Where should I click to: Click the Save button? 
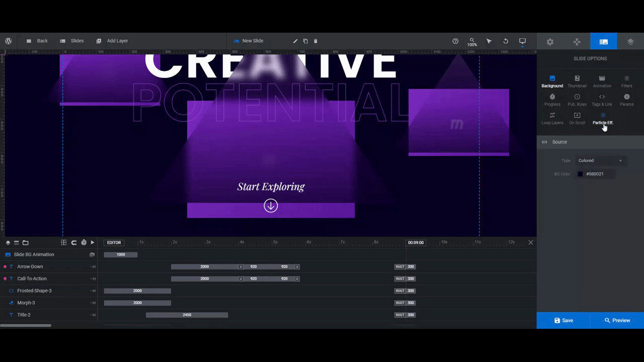[563, 320]
